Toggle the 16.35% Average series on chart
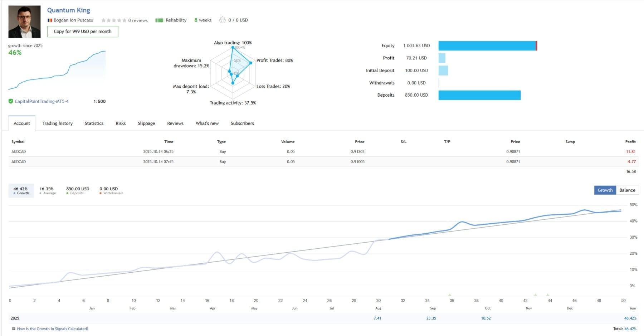 tap(47, 190)
